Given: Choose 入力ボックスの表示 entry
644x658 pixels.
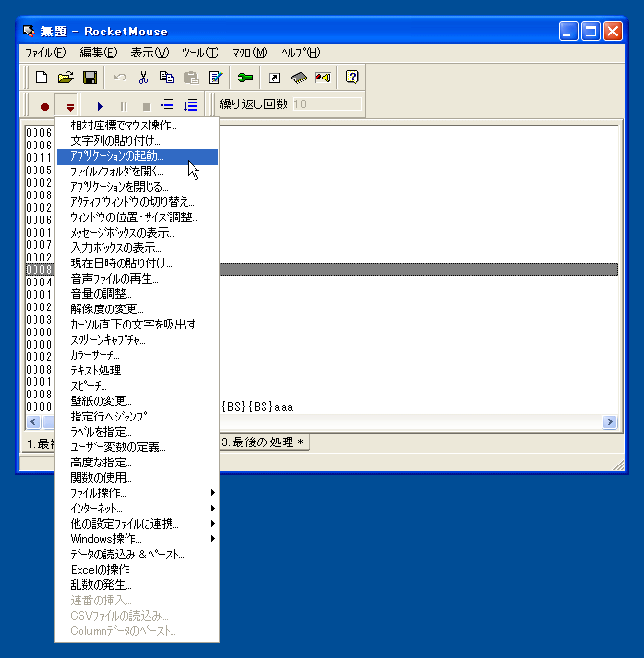Looking at the screenshot, I should [137, 248].
